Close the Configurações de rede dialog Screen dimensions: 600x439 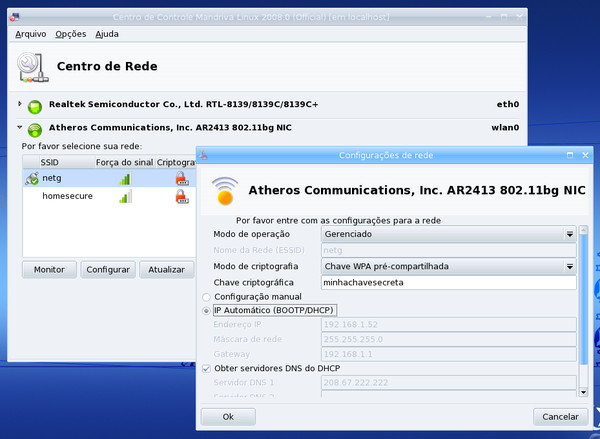pos(585,155)
